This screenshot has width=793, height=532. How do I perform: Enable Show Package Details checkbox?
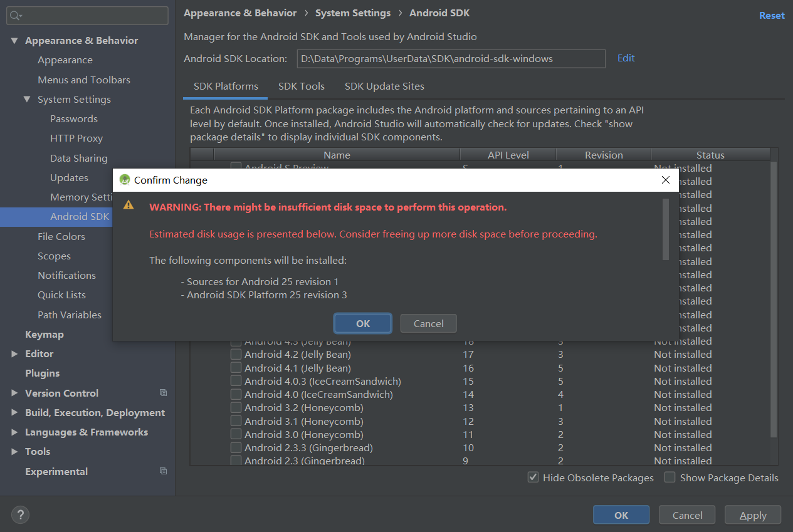point(670,477)
